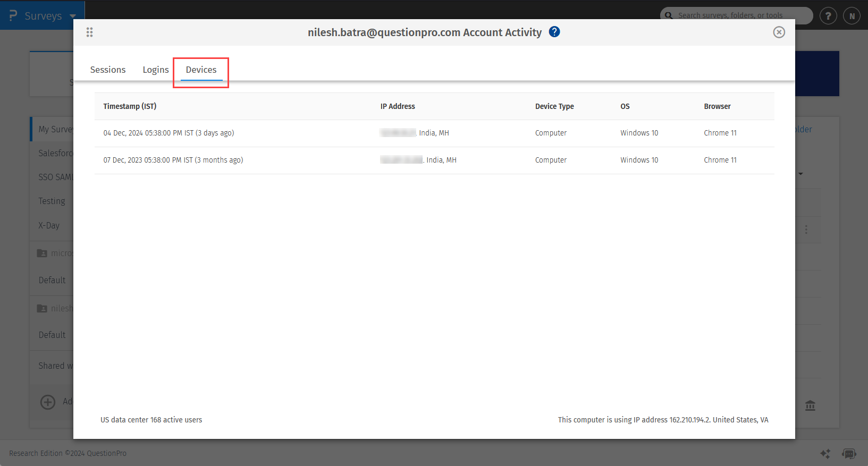Click India, MH in the 04 Dec 2024 row
This screenshot has width=868, height=466.
tap(434, 133)
